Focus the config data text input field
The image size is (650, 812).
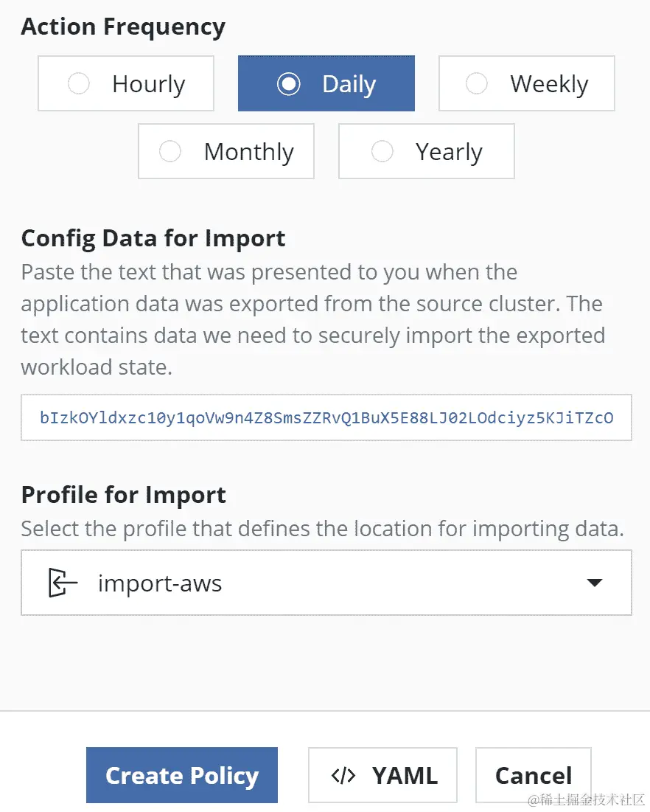pos(326,418)
